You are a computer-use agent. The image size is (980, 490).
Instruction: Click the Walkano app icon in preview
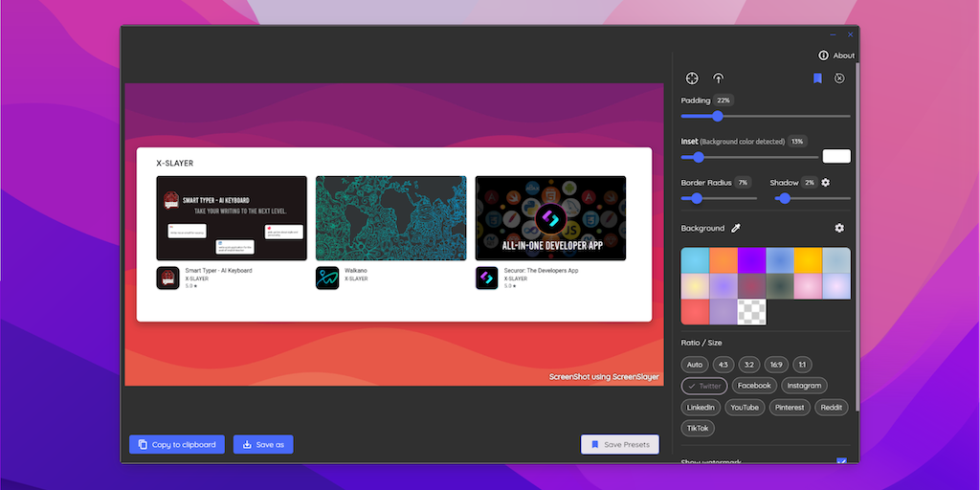click(327, 278)
